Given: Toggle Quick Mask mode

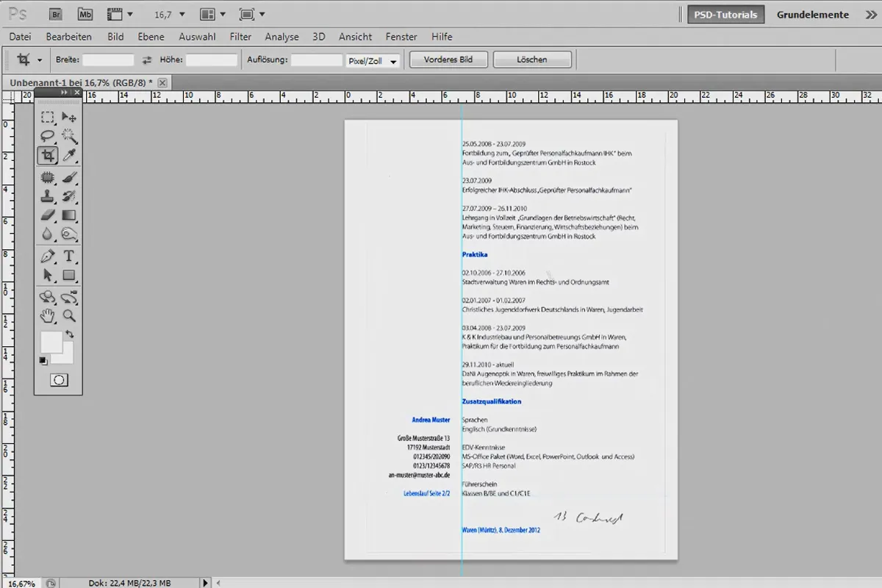Looking at the screenshot, I should pyautogui.click(x=59, y=380).
